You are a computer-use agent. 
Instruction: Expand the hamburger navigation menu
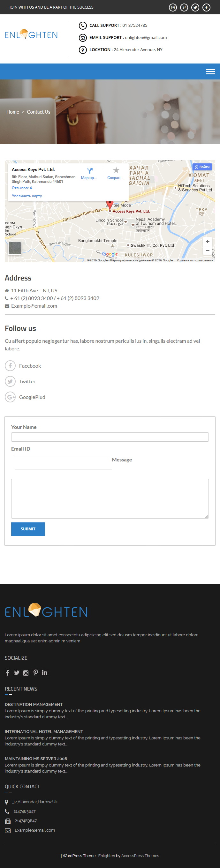click(x=210, y=71)
